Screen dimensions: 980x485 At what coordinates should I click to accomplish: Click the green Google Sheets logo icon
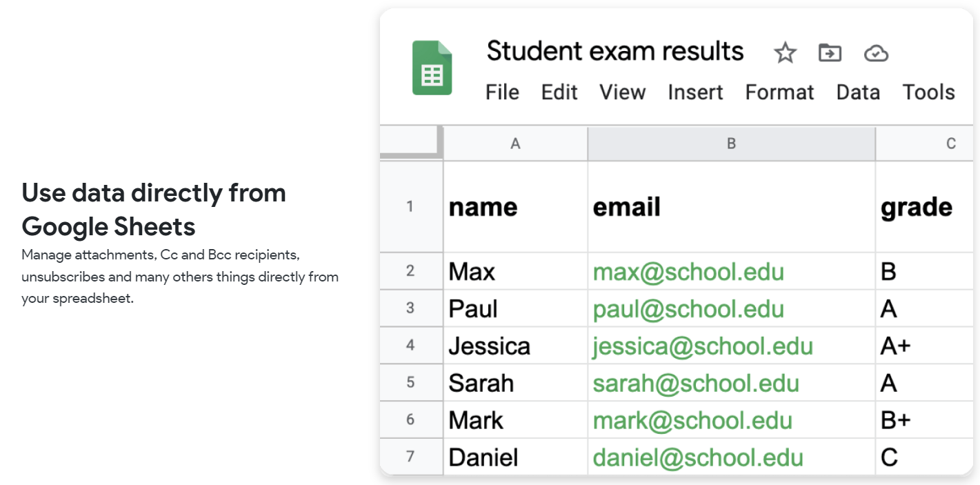432,68
